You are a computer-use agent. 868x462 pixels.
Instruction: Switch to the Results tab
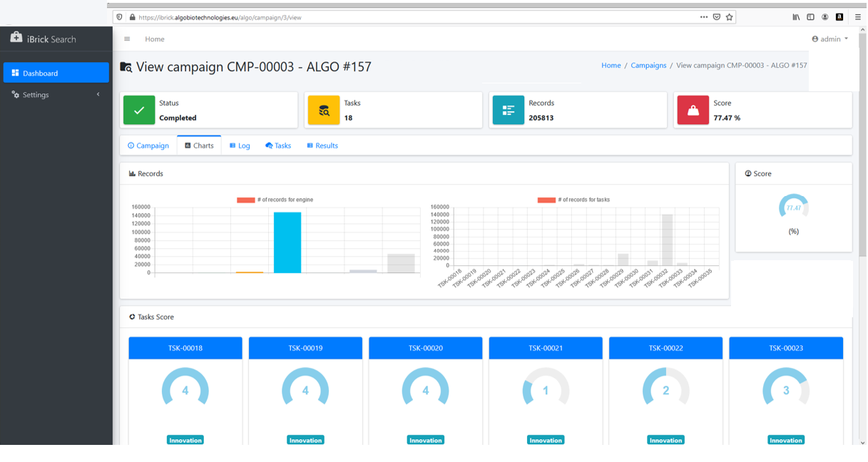click(x=322, y=145)
